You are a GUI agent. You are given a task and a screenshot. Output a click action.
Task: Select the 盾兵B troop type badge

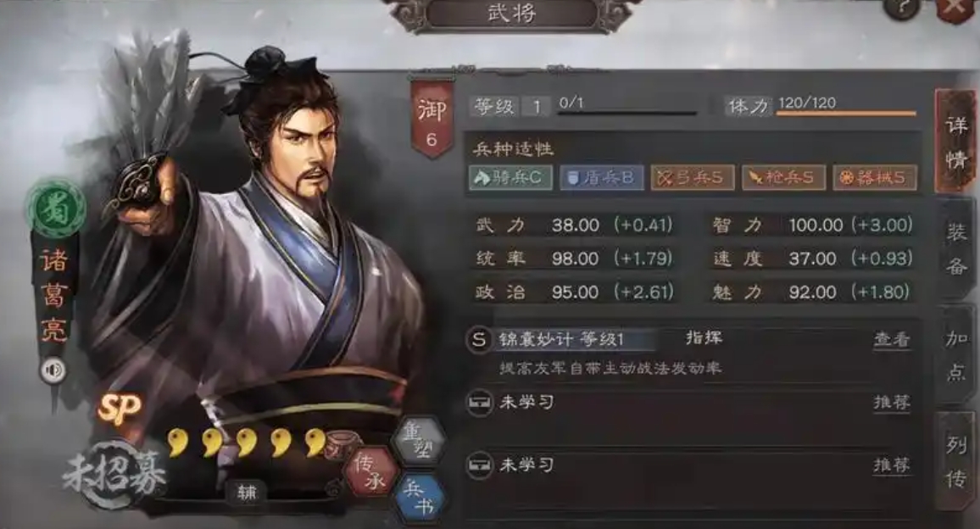click(x=601, y=177)
